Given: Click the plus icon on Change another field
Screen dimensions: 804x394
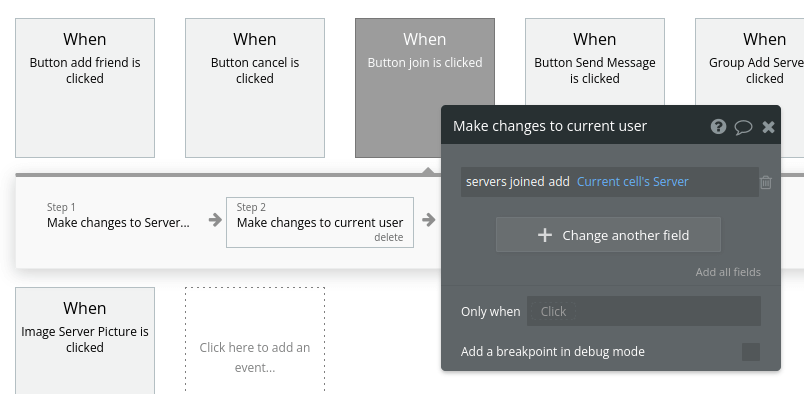Looking at the screenshot, I should [x=545, y=235].
